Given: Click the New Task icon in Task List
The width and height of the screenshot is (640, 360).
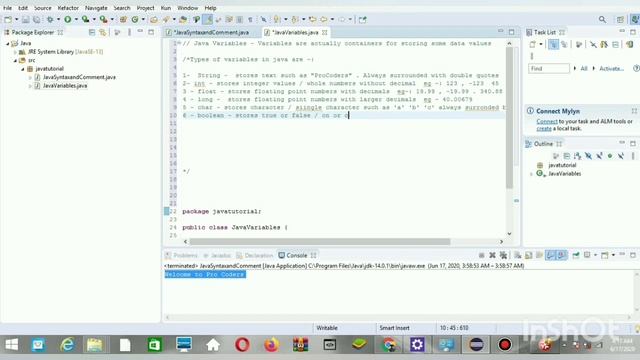Looking at the screenshot, I should coord(533,44).
